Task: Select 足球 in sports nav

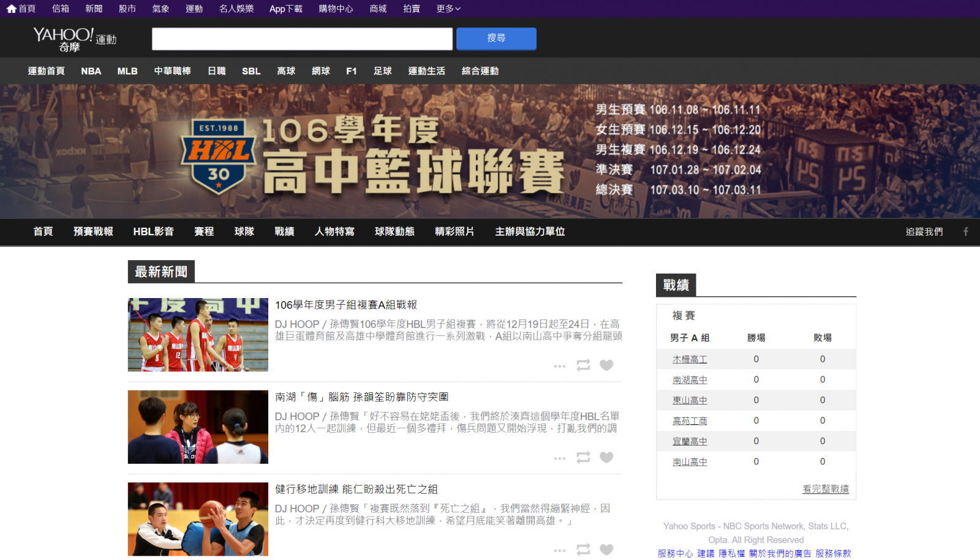Action: coord(383,71)
